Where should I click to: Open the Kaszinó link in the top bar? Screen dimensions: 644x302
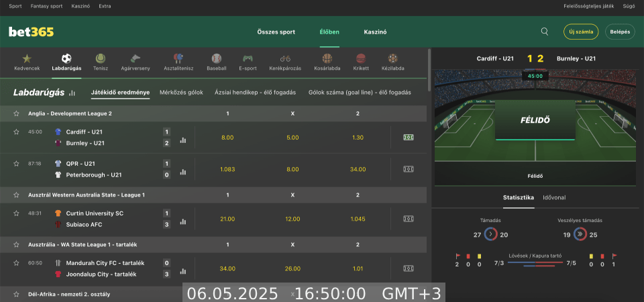pos(80,6)
